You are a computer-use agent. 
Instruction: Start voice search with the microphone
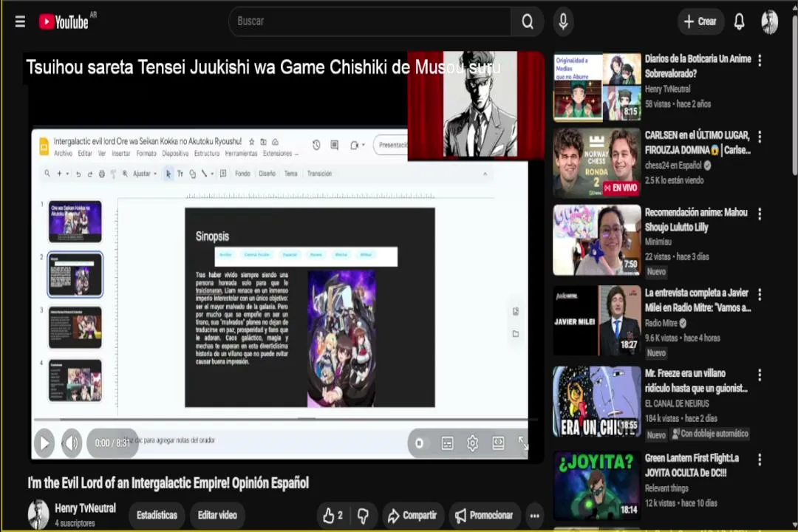[x=563, y=21]
